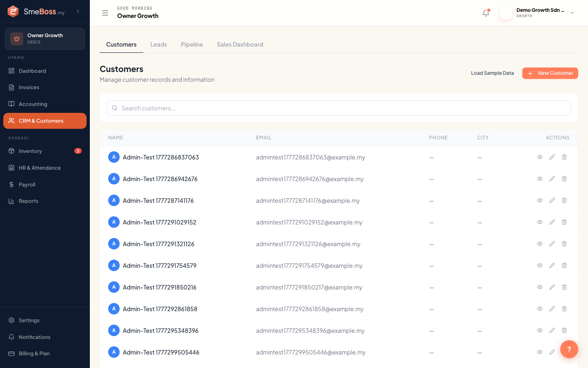Viewport: 588px width, 368px height.
Task: View customer Admin-Test 1777286837063 eye icon
Action: [540, 157]
